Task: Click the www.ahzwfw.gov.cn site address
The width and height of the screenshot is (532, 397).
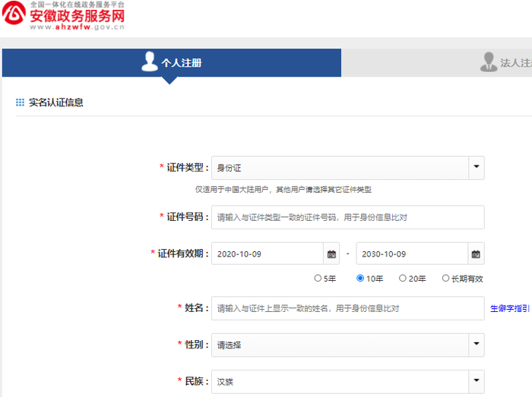Action: pyautogui.click(x=78, y=27)
